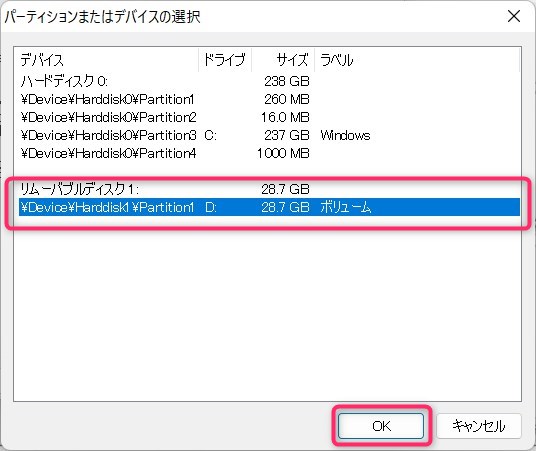Select ¥Device¥Harddisk0¥Partition4 device name
This screenshot has width=536, height=451.
click(x=108, y=153)
